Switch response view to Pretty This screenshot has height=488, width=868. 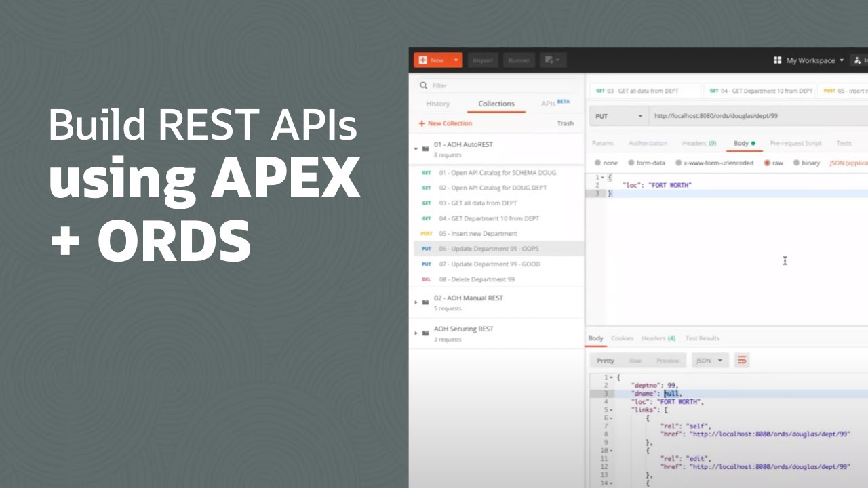pos(606,361)
